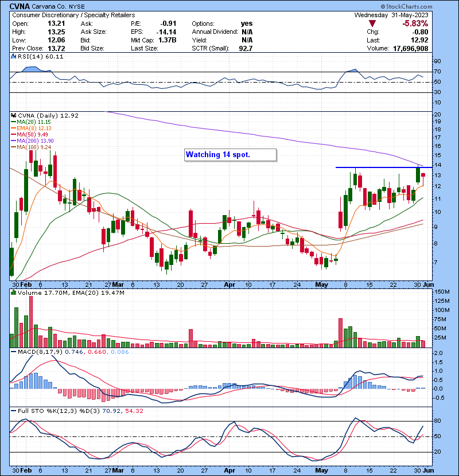This screenshot has width=459, height=476.
Task: Select the stochastic %D value 54.32
Action: 134,411
